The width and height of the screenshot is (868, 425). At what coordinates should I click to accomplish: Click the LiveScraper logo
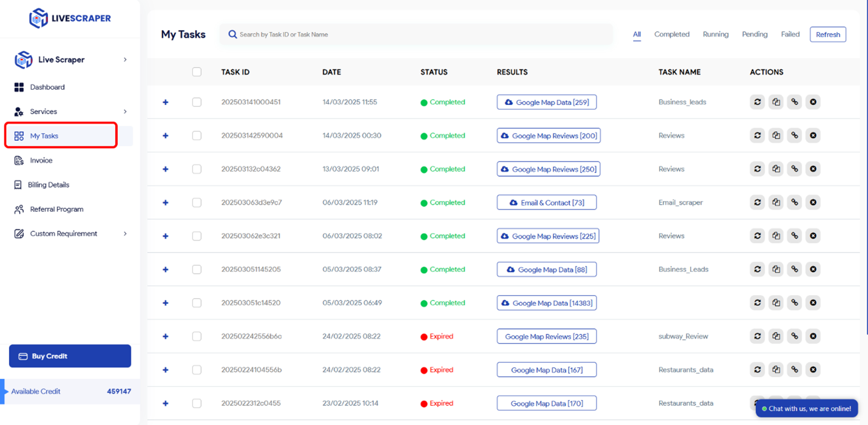pos(70,18)
